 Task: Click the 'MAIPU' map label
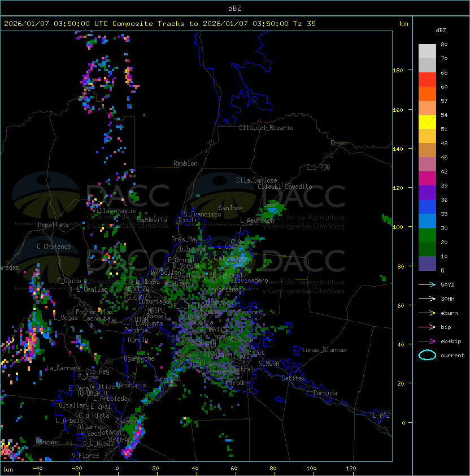(x=156, y=310)
